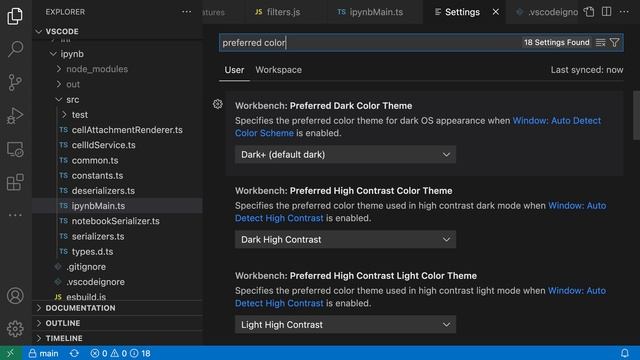Open the Accounts menu icon
This screenshot has width=640, height=360.
click(x=15, y=296)
